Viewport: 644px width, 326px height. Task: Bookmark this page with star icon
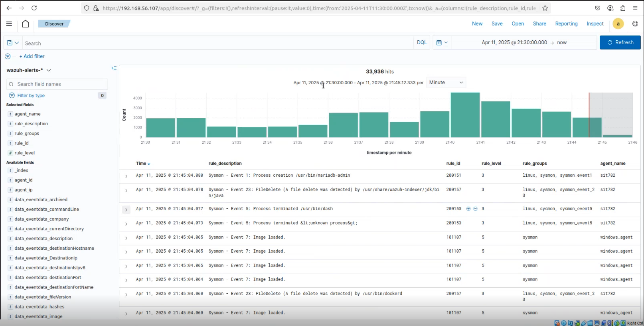545,8
